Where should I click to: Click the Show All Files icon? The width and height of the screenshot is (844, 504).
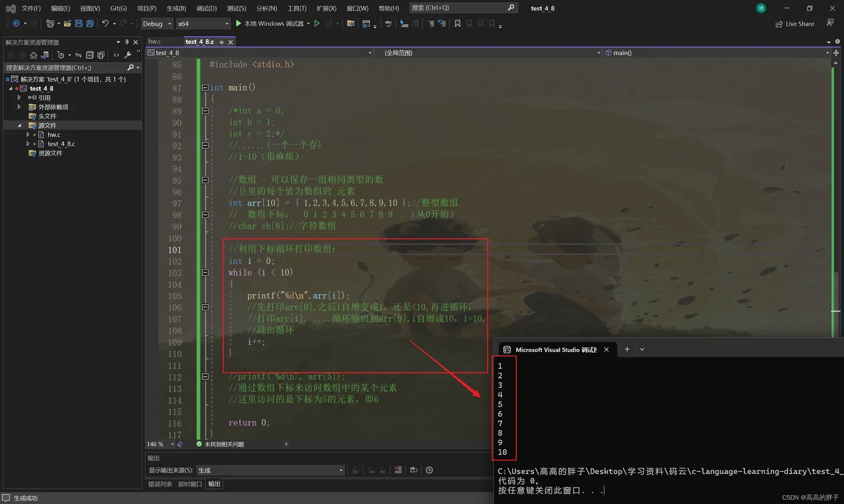(x=101, y=55)
